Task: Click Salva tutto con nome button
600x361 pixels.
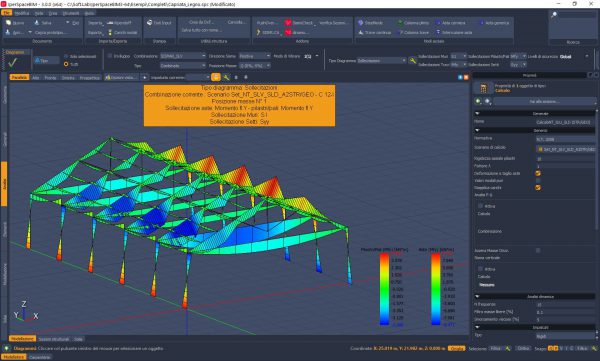Action: tap(201, 30)
